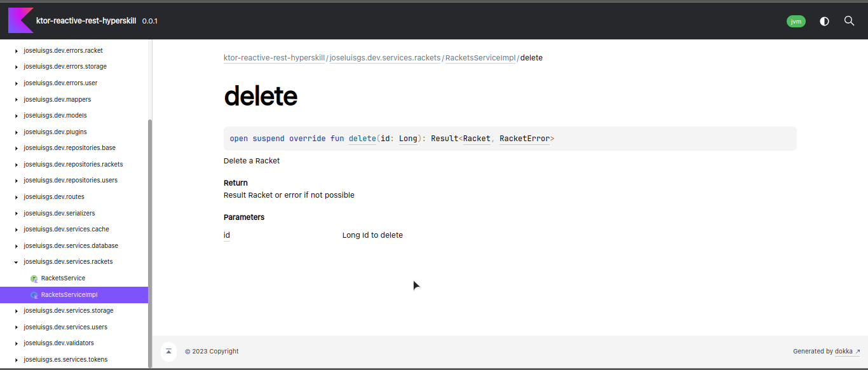Click the jvm platform tag
The width and height of the screenshot is (868, 370).
tap(796, 21)
